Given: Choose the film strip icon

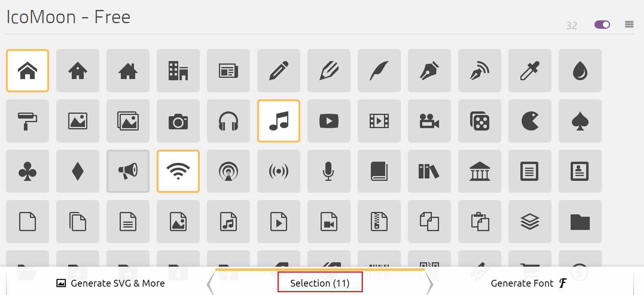Looking at the screenshot, I should point(379,121).
